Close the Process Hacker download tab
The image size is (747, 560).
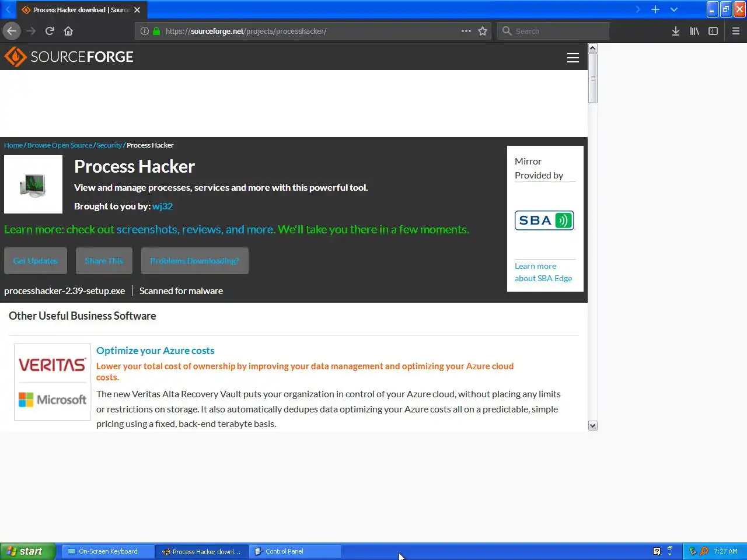137,10
